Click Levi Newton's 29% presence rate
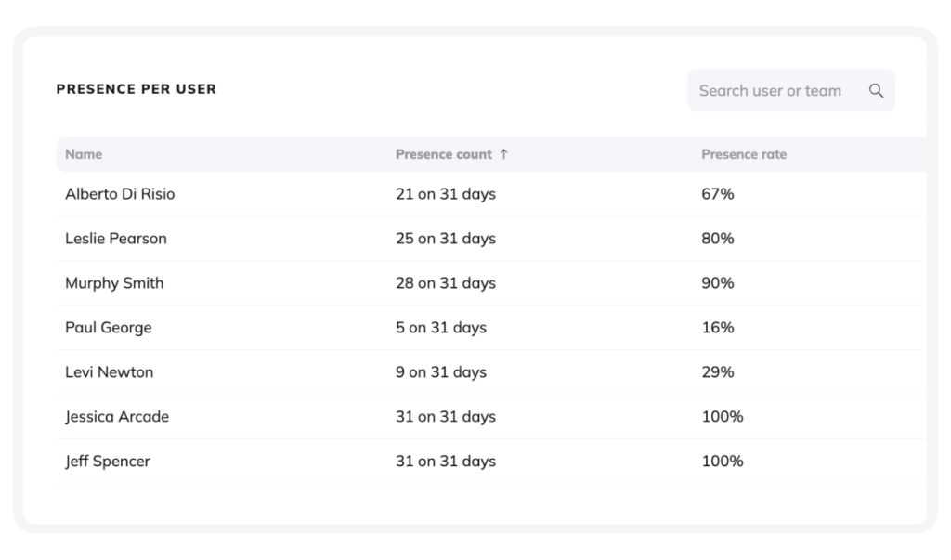The height and width of the screenshot is (560, 951). coord(718,372)
